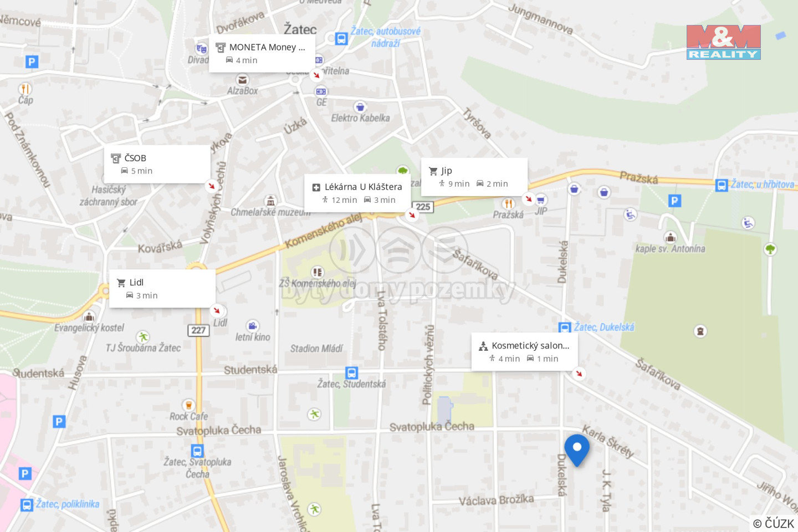Click the letní kino cinema icon
798x532 pixels.
click(x=253, y=325)
